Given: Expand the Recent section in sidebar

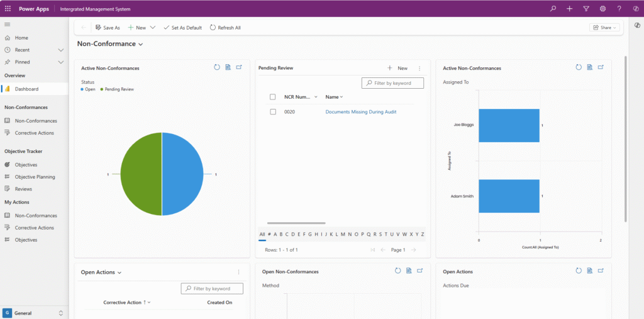Looking at the screenshot, I should [61, 50].
